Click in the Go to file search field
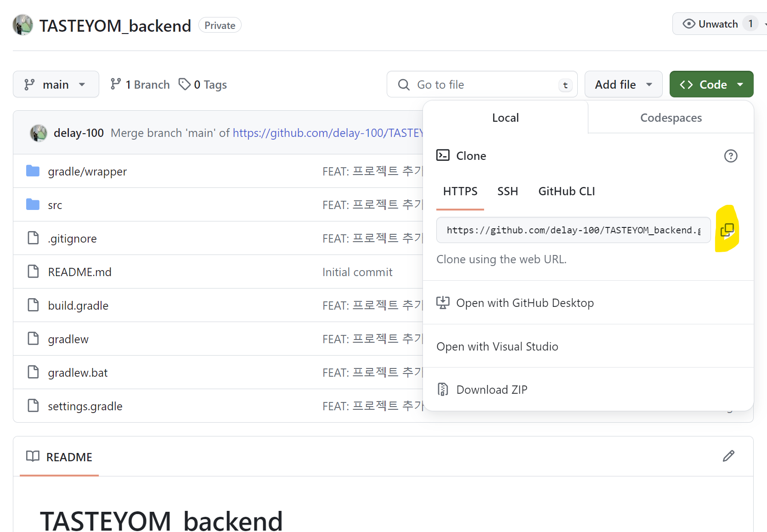The height and width of the screenshot is (532, 767). (482, 84)
